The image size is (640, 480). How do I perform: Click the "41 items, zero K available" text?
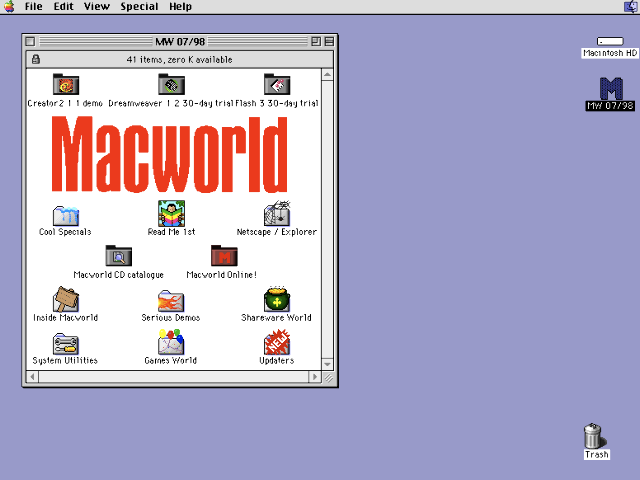click(x=179, y=60)
